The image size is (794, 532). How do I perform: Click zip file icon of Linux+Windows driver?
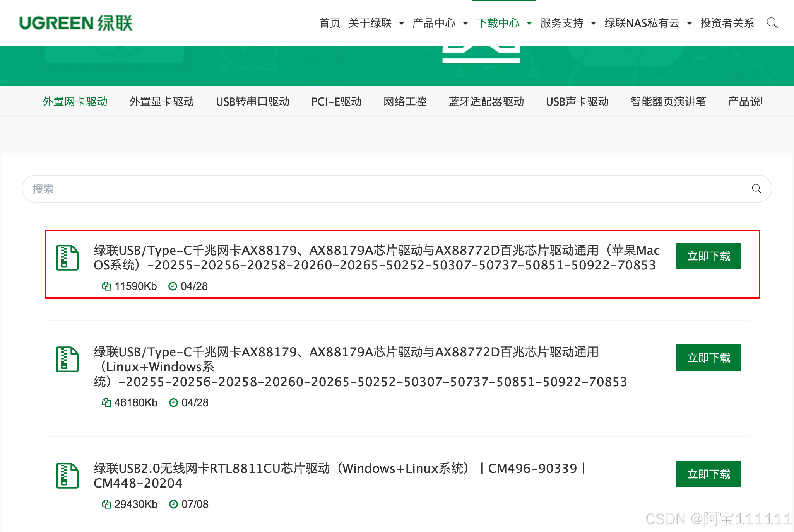(x=67, y=359)
